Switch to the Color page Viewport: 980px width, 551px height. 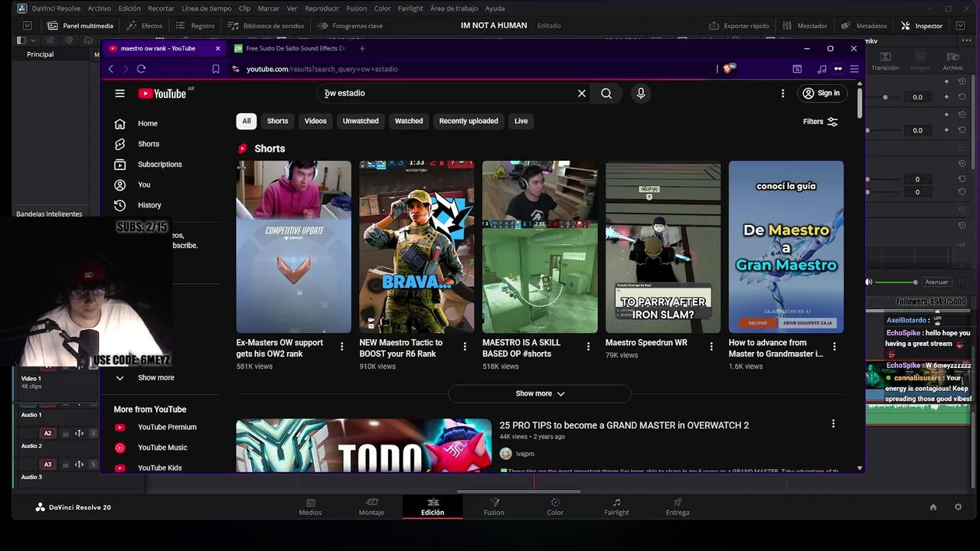pyautogui.click(x=555, y=507)
